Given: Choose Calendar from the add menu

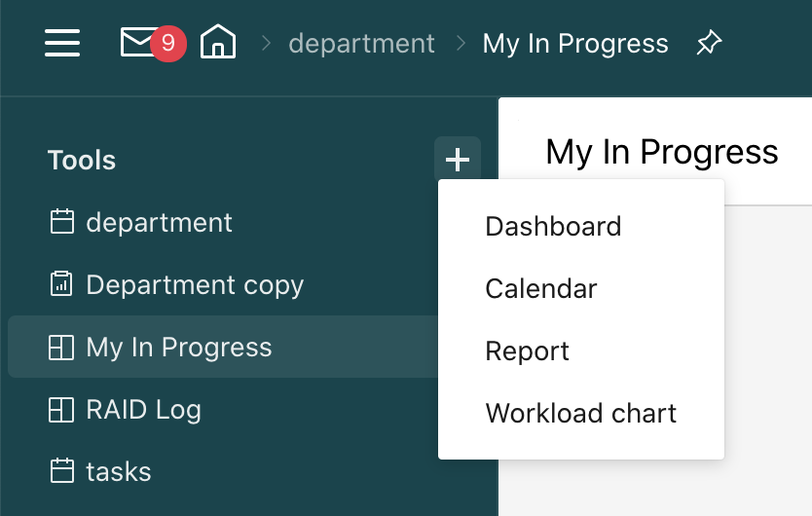Looking at the screenshot, I should [541, 288].
